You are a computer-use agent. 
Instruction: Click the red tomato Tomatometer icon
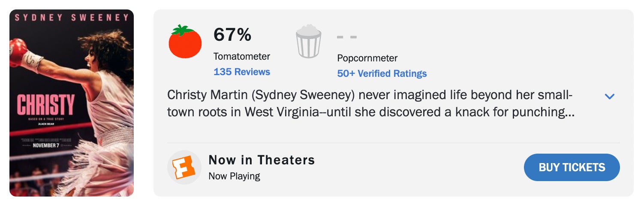click(185, 42)
